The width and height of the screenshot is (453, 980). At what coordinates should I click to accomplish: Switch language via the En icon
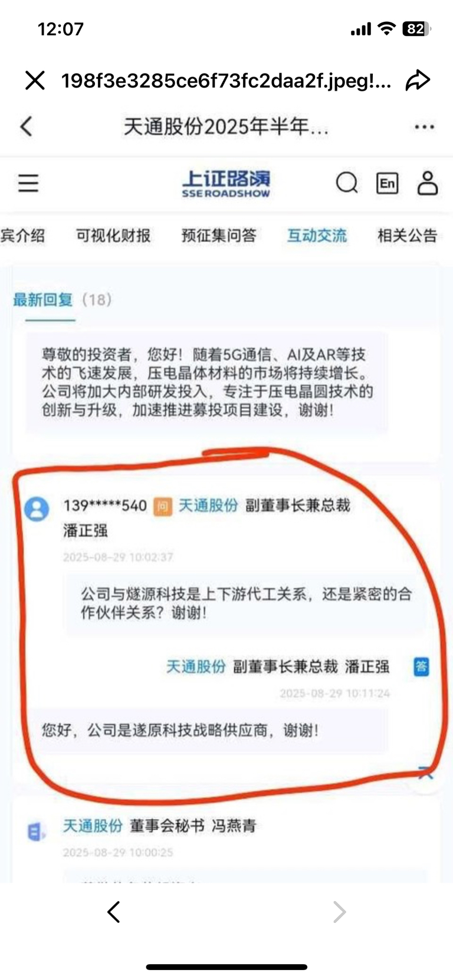(388, 183)
